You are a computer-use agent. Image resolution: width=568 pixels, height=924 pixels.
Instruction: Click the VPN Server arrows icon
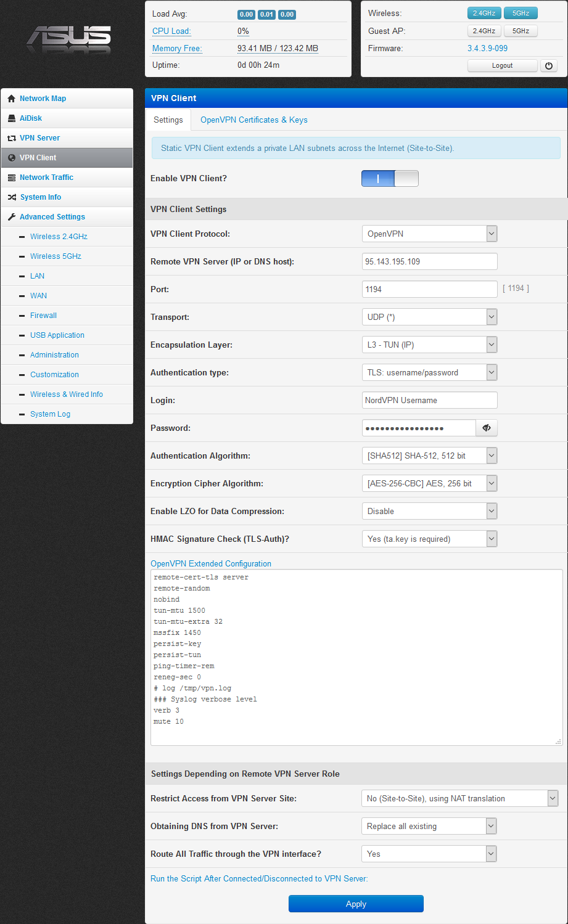tap(11, 138)
